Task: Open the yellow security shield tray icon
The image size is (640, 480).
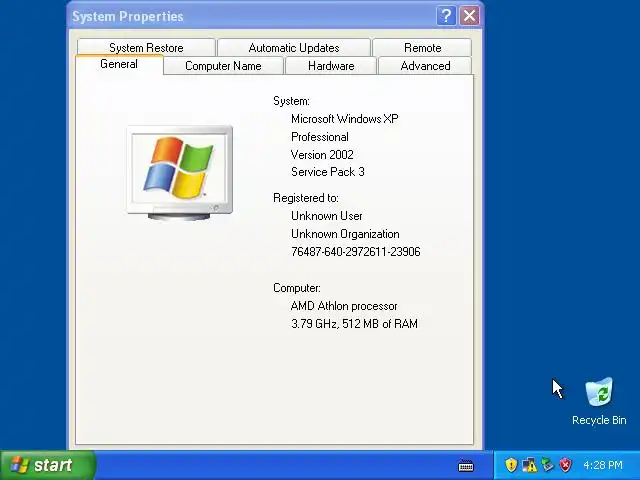Action: (511, 465)
